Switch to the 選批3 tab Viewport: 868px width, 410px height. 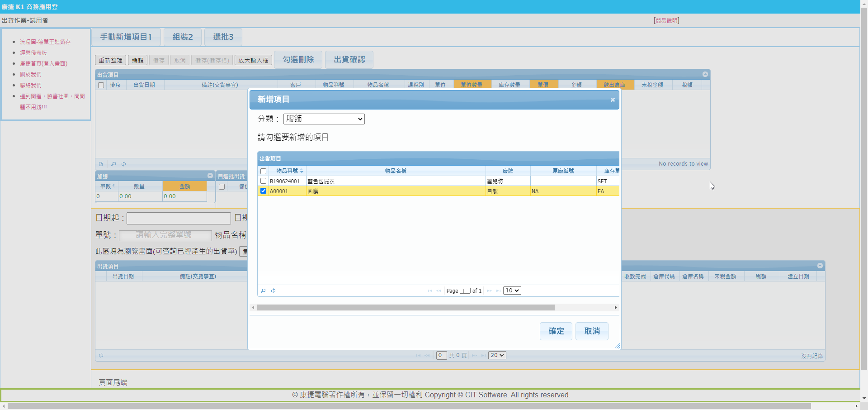[x=223, y=37]
